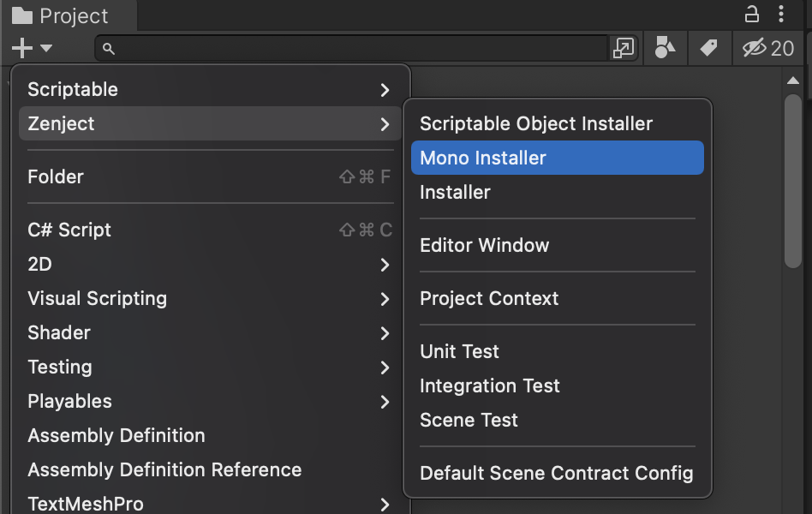Click the lock icon in Project panel
Viewport: 812px width, 514px height.
click(752, 14)
